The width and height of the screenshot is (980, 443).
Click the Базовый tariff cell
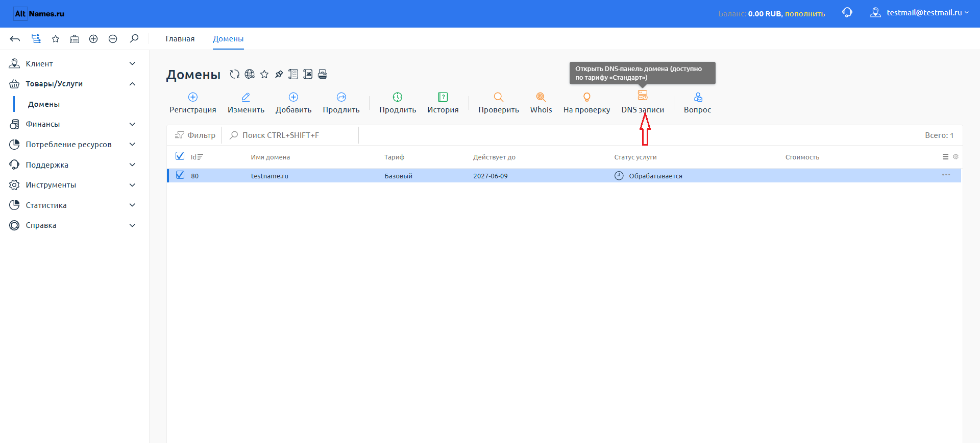tap(398, 176)
